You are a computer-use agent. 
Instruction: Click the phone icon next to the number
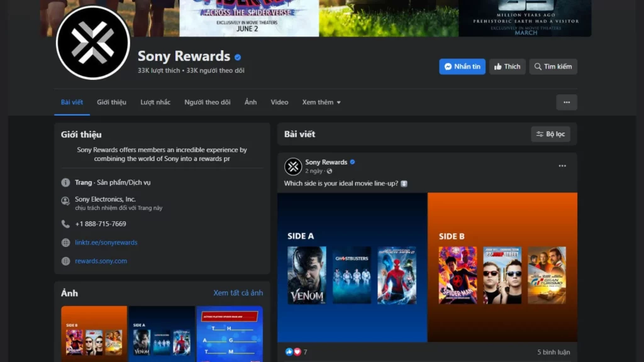pos(66,223)
